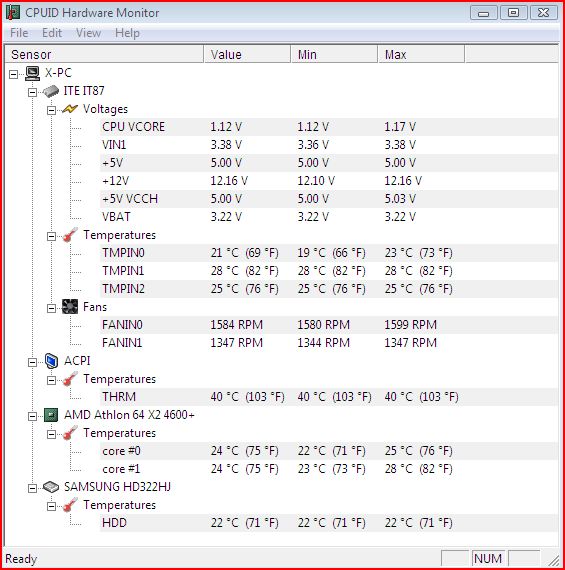Click the Max column header
This screenshot has height=570, width=565.
[421, 54]
